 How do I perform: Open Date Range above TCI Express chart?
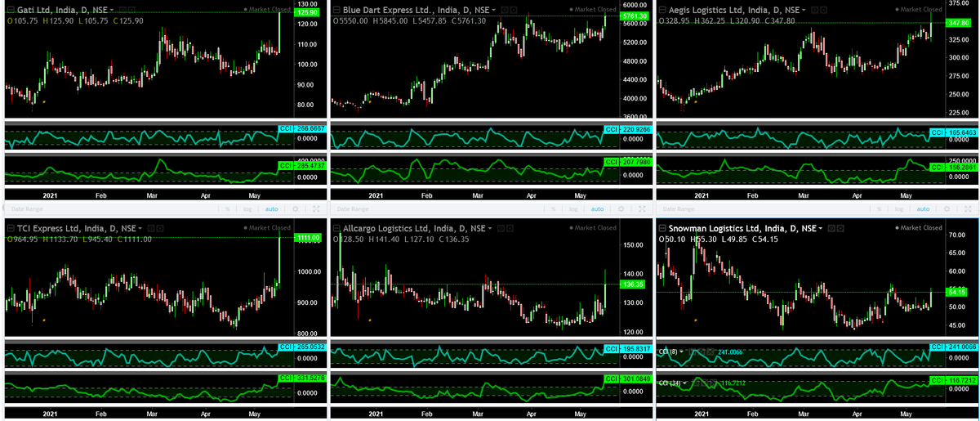point(26,209)
